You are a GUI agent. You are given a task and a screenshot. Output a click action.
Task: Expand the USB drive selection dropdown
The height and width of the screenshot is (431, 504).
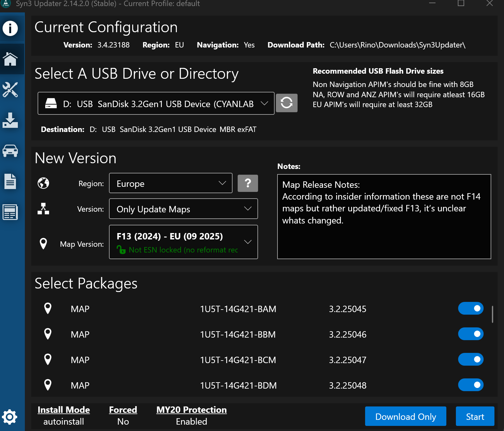tap(156, 104)
